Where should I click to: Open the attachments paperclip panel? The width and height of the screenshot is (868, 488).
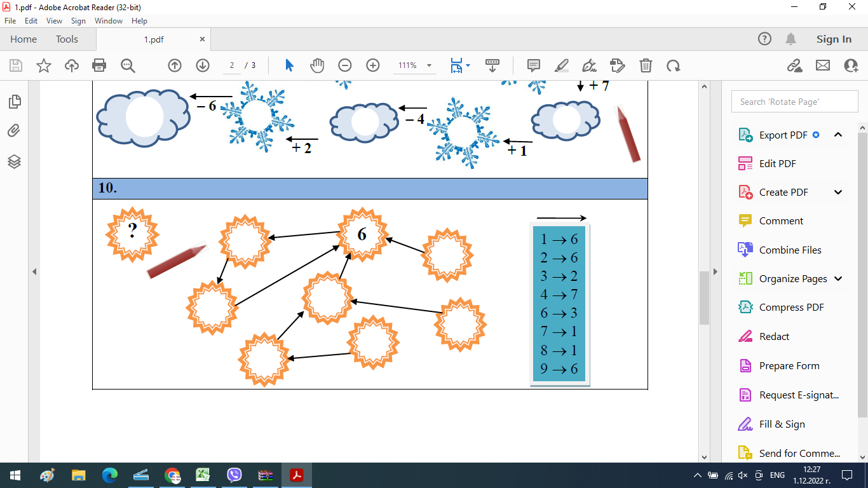(x=15, y=132)
